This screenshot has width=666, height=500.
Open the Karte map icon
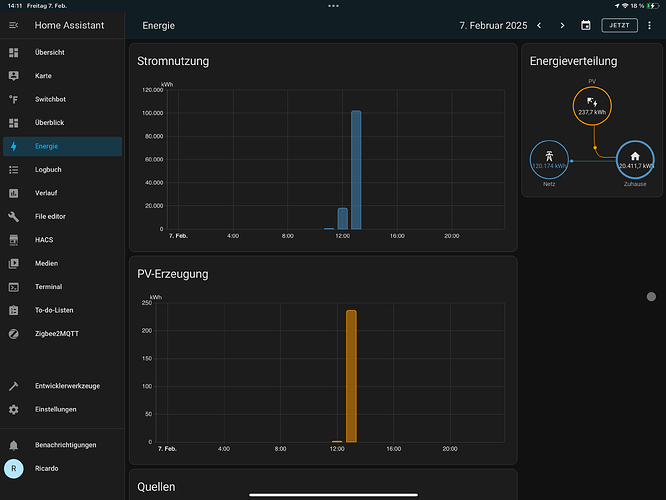14,76
